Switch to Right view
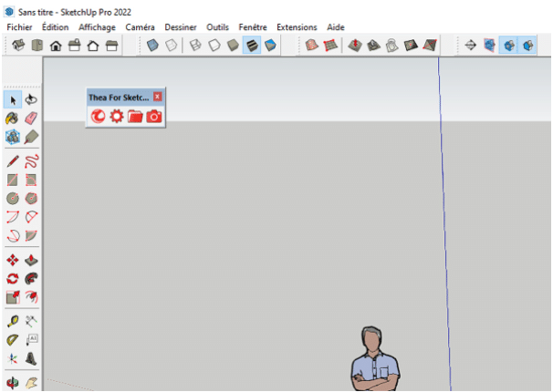The image size is (553, 392). tap(75, 45)
